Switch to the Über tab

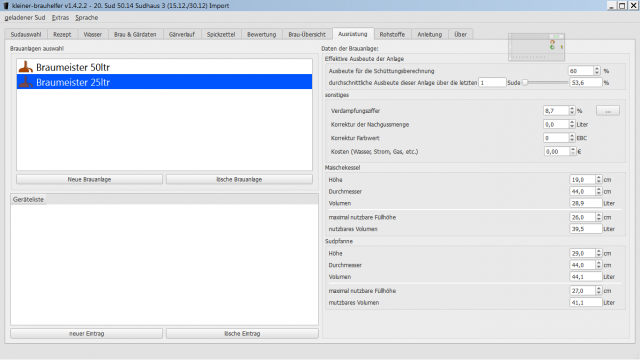pyautogui.click(x=460, y=34)
